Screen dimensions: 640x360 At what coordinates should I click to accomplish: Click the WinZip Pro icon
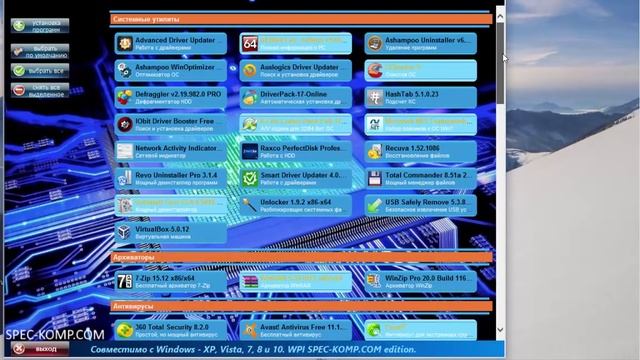[x=375, y=281]
